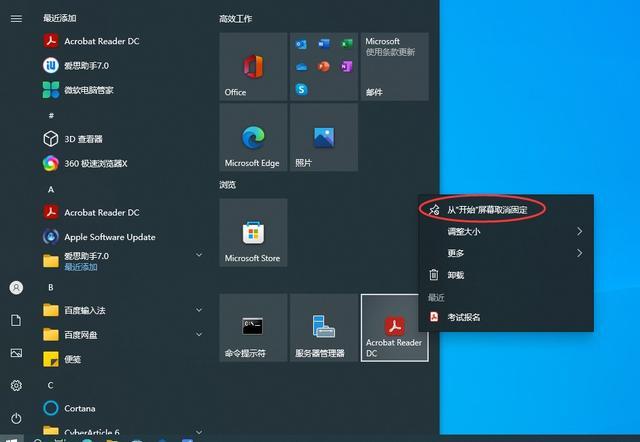Open Documents icon in left rail
Viewport: 640px width, 442px height.
(16, 320)
